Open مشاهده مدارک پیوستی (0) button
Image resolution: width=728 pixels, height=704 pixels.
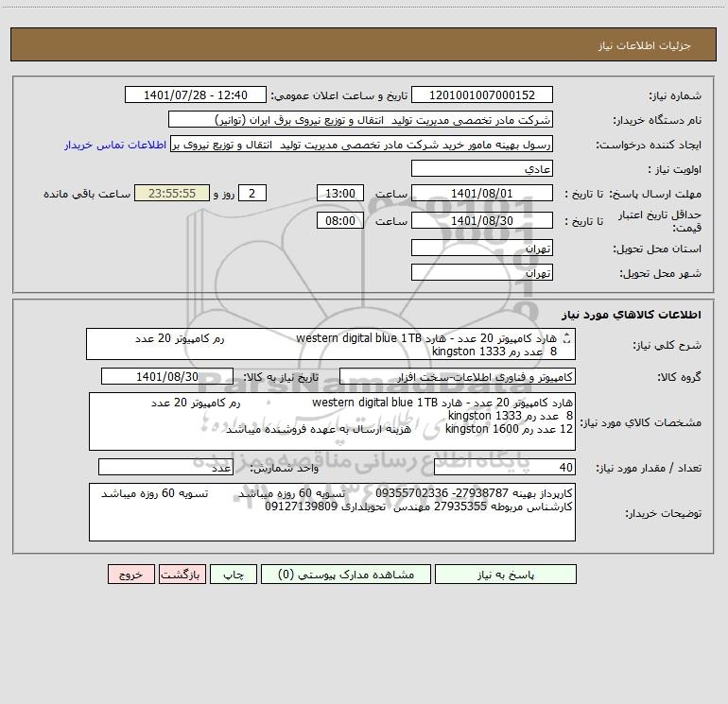point(346,574)
